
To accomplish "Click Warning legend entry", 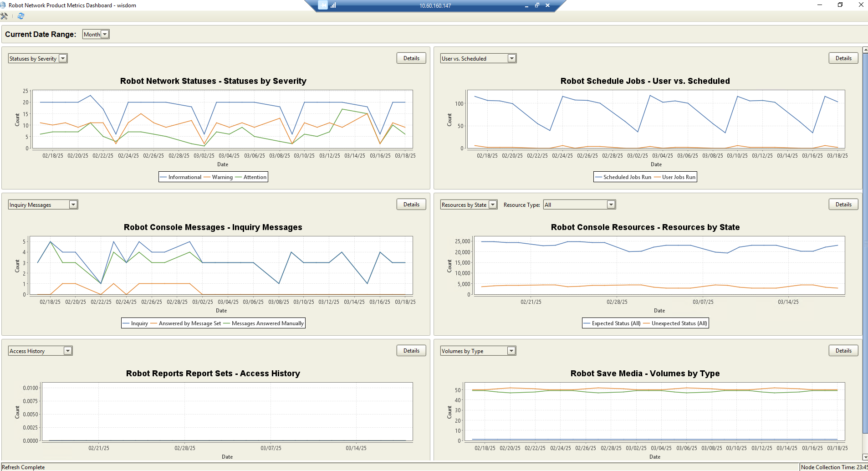I will tap(218, 177).
